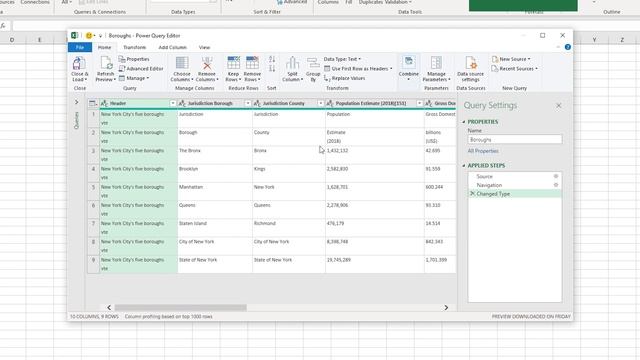Open the Data Type: Text dropdown
640x360 pixels.
click(x=342, y=59)
